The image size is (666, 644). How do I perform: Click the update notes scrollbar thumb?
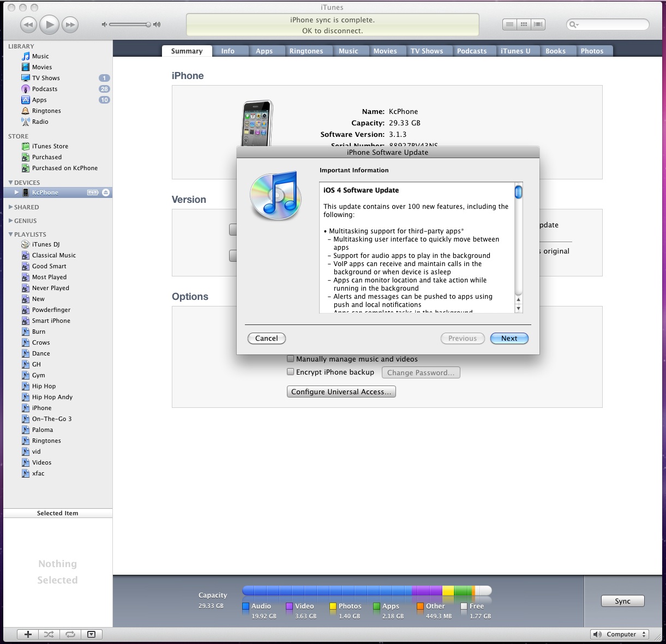(x=519, y=191)
